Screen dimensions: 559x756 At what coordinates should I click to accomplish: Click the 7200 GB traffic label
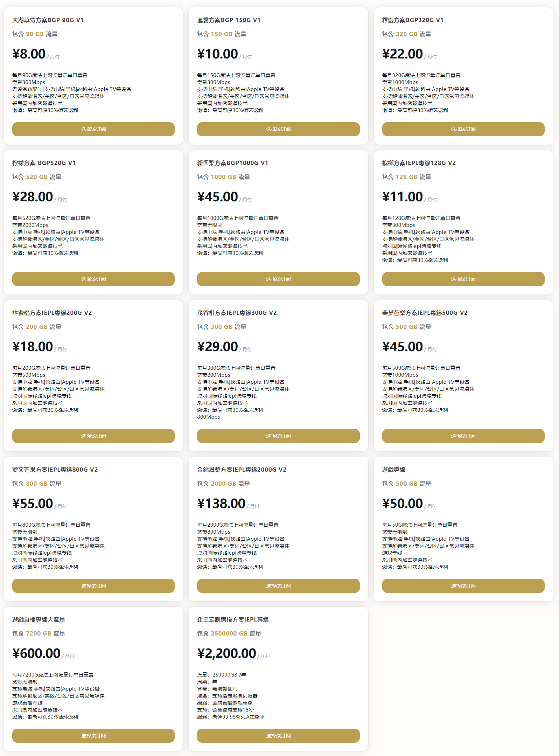39,633
